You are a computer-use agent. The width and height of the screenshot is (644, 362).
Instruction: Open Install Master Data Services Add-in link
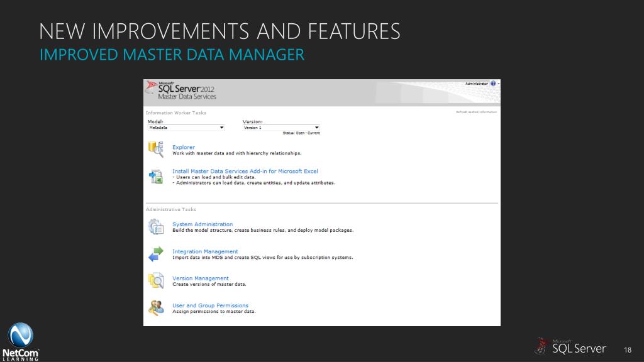tap(245, 171)
